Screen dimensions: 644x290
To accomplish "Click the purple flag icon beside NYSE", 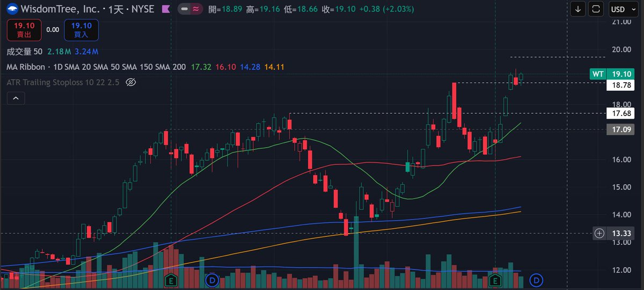I will [x=166, y=9].
